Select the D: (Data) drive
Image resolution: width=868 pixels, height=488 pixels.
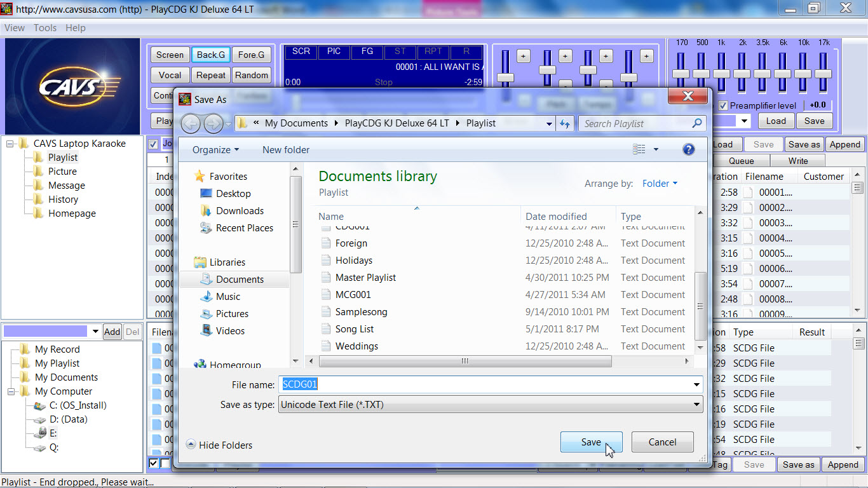coord(68,419)
